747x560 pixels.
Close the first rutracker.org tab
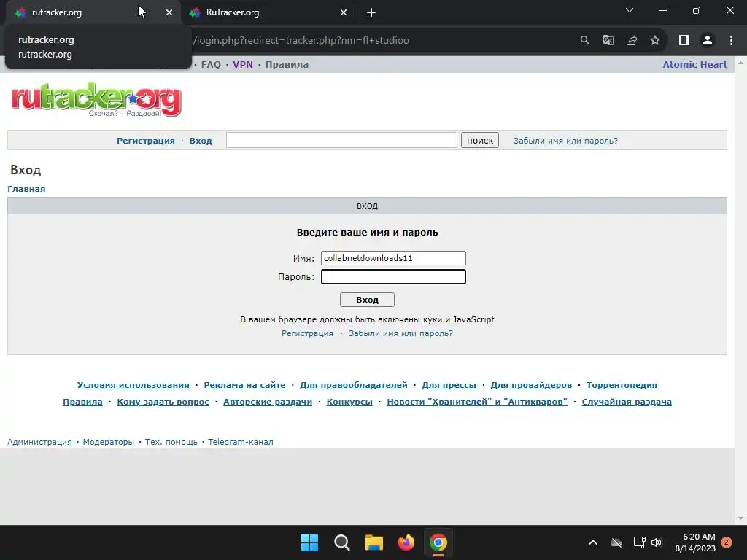tap(169, 13)
